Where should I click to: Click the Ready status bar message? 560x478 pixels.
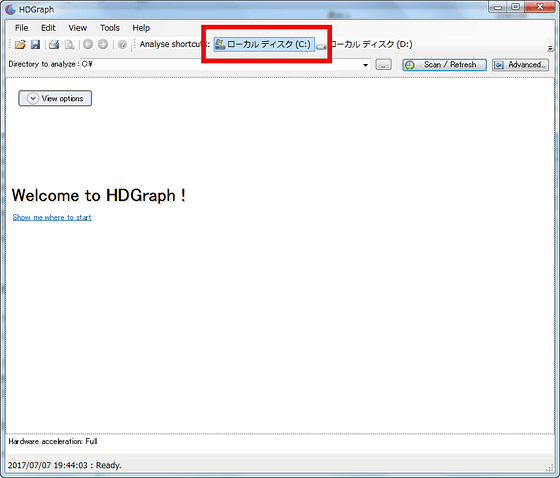click(x=65, y=465)
